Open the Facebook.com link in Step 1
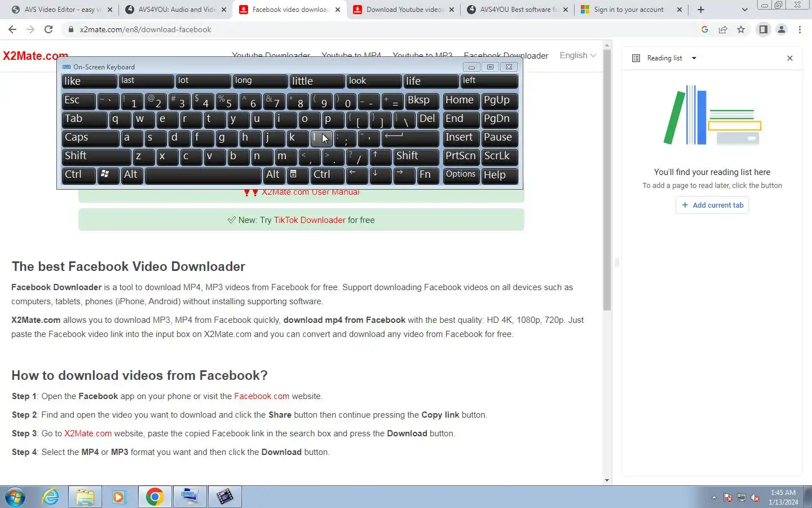 [262, 396]
